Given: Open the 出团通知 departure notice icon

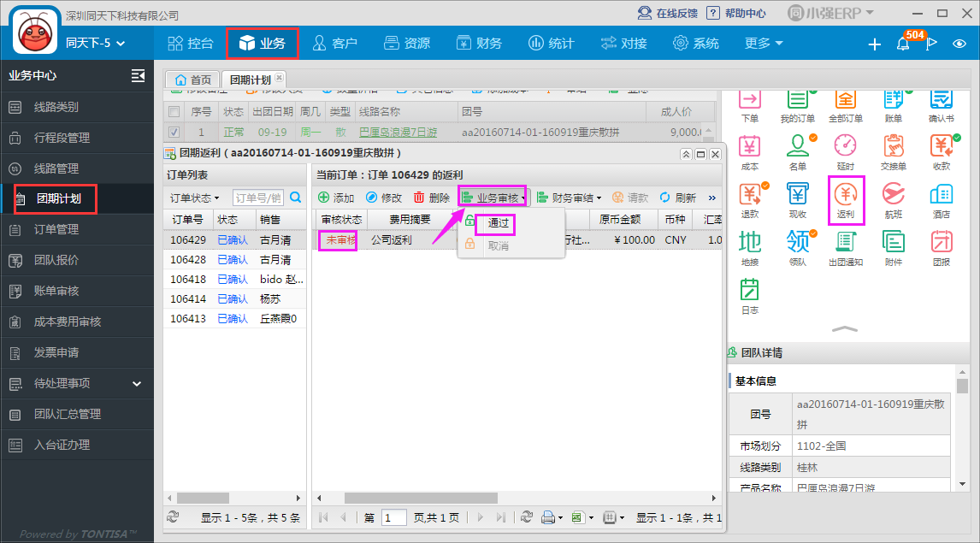Looking at the screenshot, I should (845, 248).
